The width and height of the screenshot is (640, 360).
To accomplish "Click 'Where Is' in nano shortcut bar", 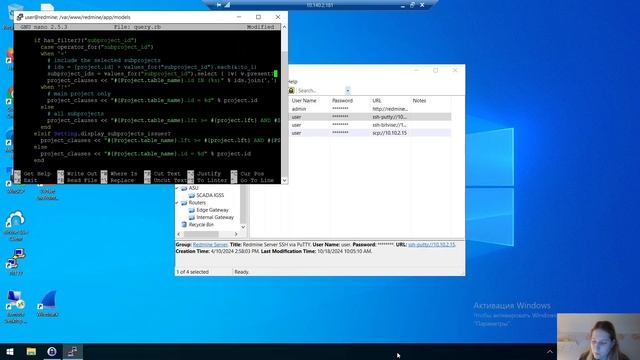I will click(x=124, y=174).
